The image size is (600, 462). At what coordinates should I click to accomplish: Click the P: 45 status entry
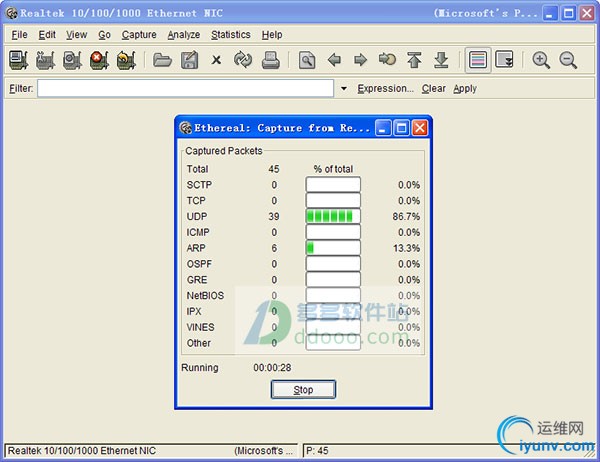[317, 451]
